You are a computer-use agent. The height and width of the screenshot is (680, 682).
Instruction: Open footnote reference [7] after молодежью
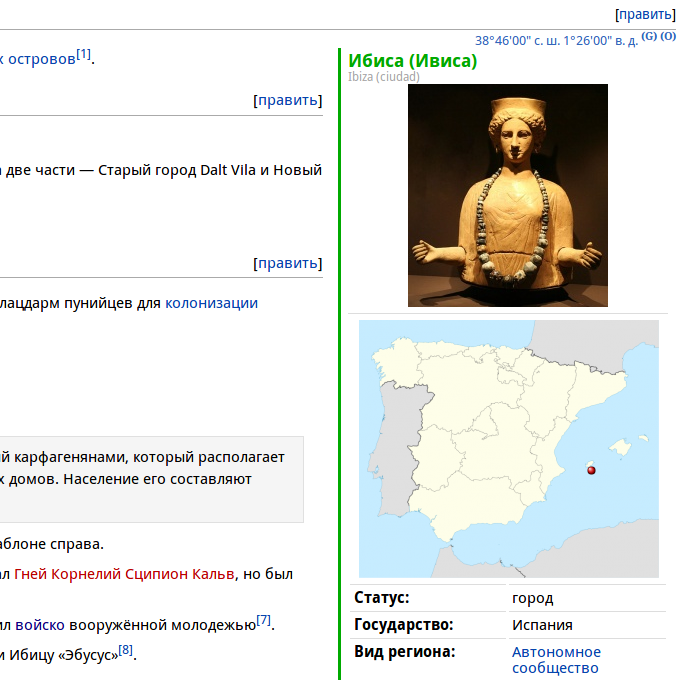264,620
